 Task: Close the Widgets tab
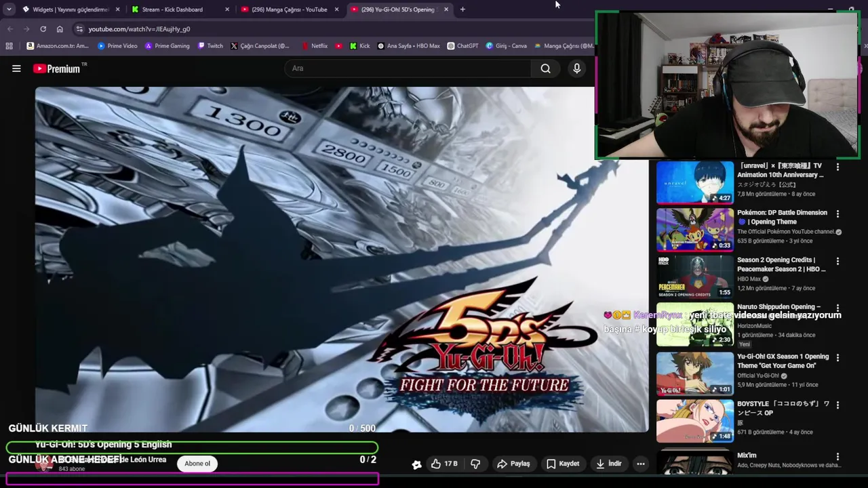click(118, 9)
